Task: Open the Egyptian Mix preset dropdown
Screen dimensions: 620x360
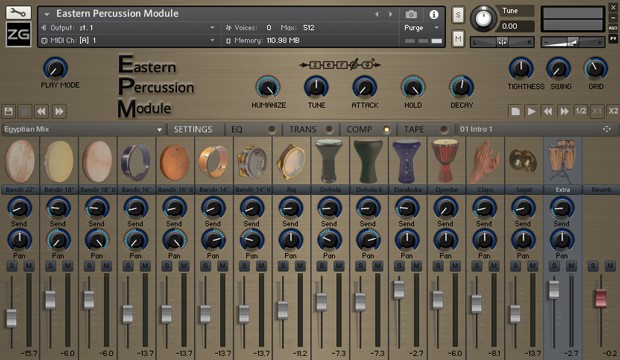Action: 83,129
